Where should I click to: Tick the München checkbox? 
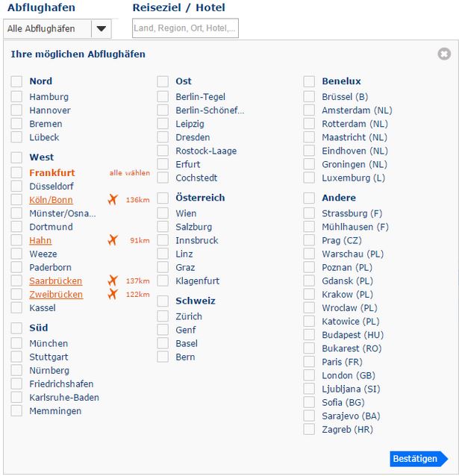point(16,343)
